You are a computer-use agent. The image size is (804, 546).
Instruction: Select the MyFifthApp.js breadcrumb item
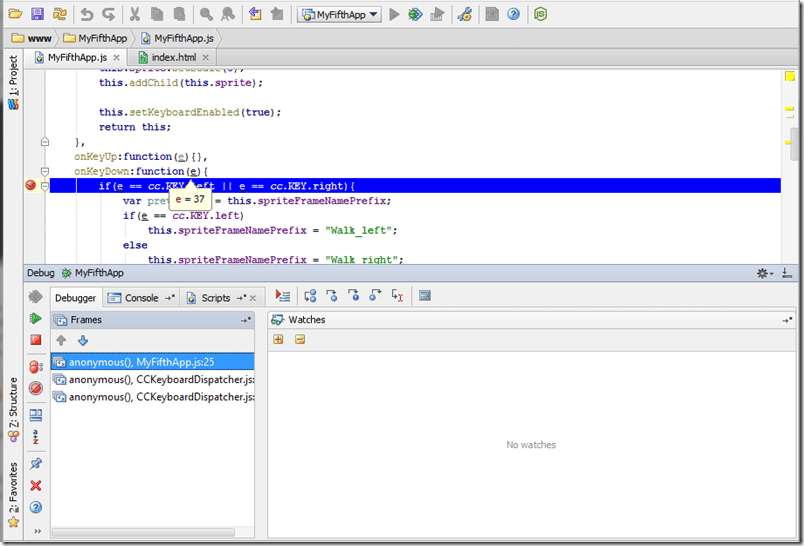coord(177,38)
